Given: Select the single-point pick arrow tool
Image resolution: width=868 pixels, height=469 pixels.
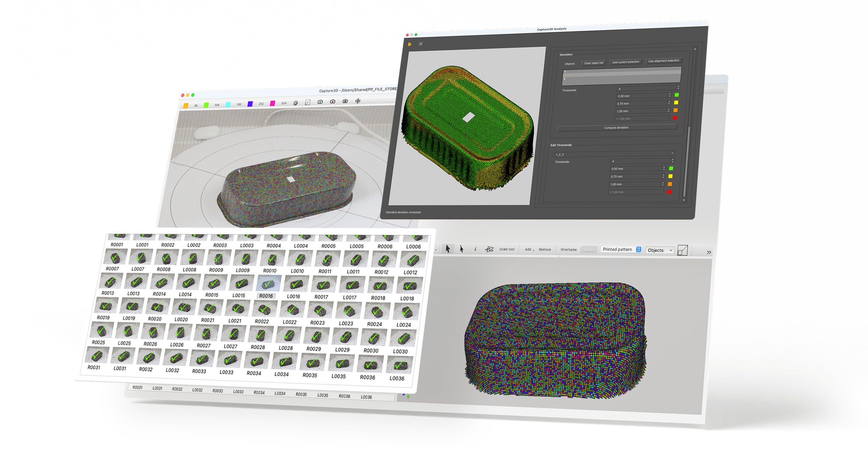Looking at the screenshot, I should click(461, 249).
